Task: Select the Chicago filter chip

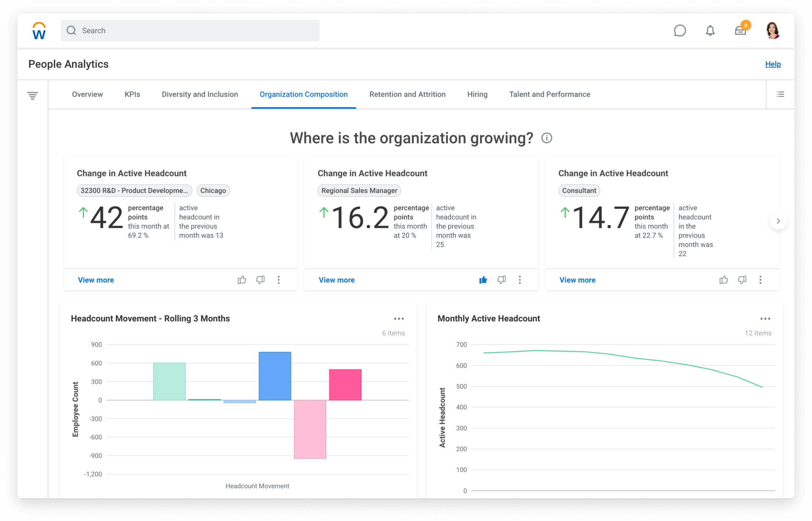Action: (x=213, y=191)
